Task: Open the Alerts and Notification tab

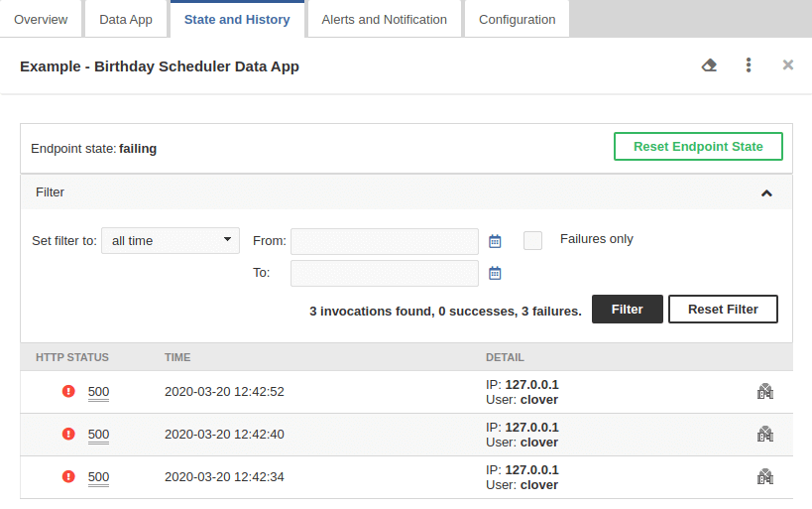Action: point(384,20)
